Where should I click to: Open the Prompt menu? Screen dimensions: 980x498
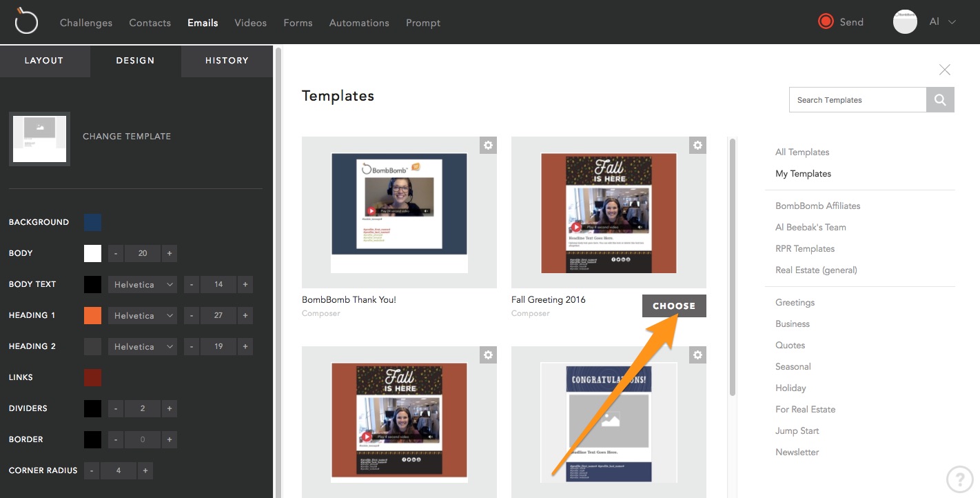tap(423, 23)
